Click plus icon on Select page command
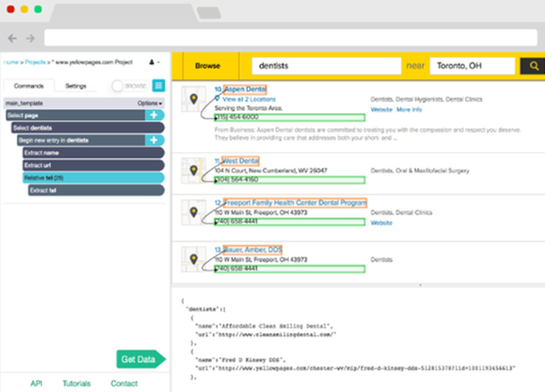This screenshot has width=545, height=392. [x=154, y=115]
